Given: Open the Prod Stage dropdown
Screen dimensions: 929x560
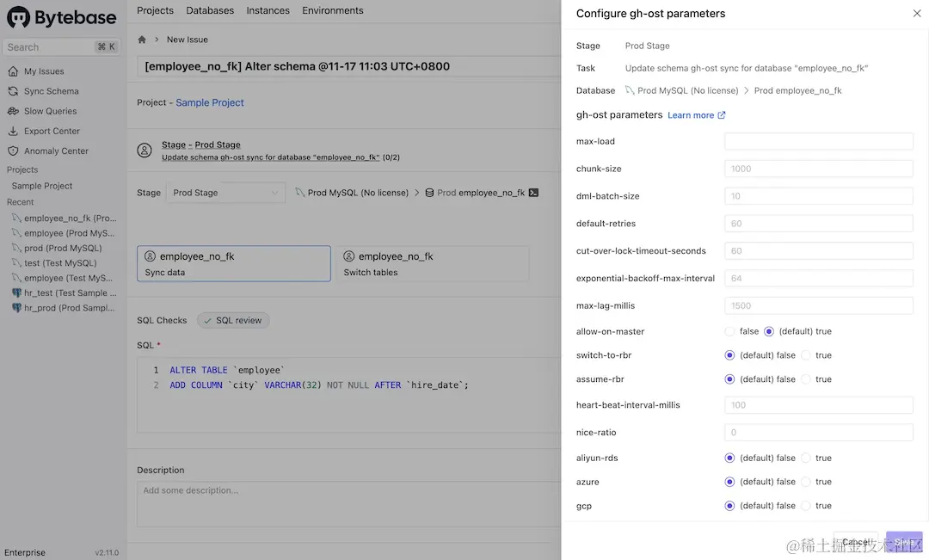Looking at the screenshot, I should [x=225, y=193].
